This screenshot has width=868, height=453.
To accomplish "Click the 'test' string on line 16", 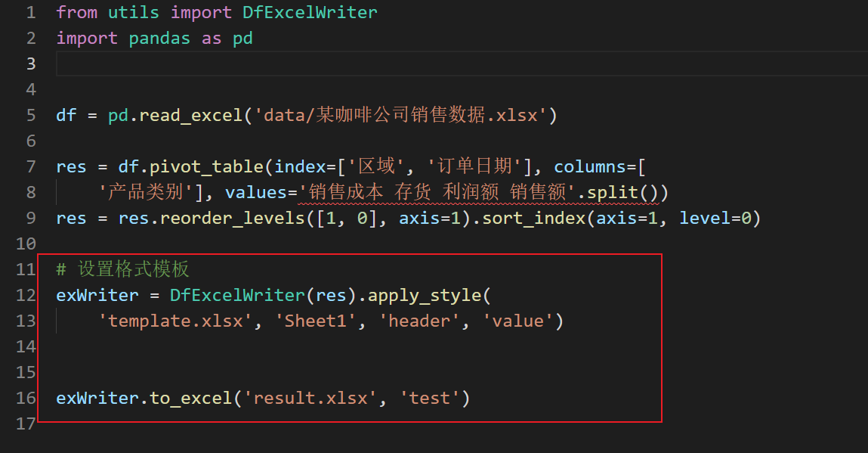I will 429,398.
